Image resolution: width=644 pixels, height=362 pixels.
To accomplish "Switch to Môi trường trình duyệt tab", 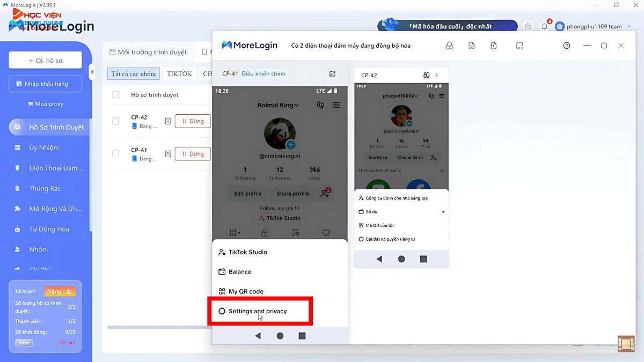I will point(148,52).
